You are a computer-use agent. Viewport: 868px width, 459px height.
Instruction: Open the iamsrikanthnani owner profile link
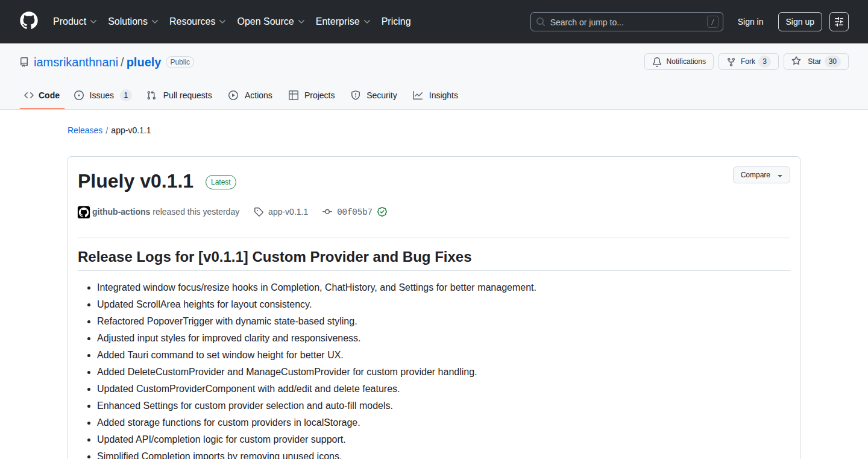pyautogui.click(x=76, y=62)
